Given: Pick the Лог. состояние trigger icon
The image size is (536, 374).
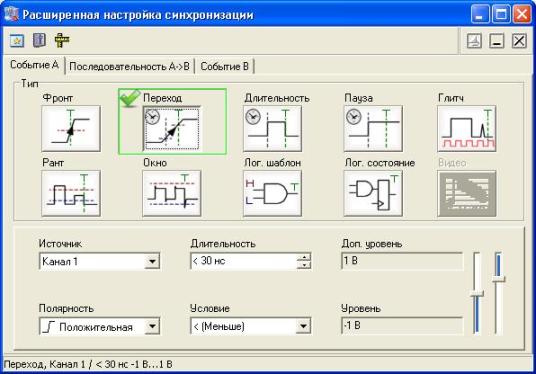Looking at the screenshot, I should [373, 193].
